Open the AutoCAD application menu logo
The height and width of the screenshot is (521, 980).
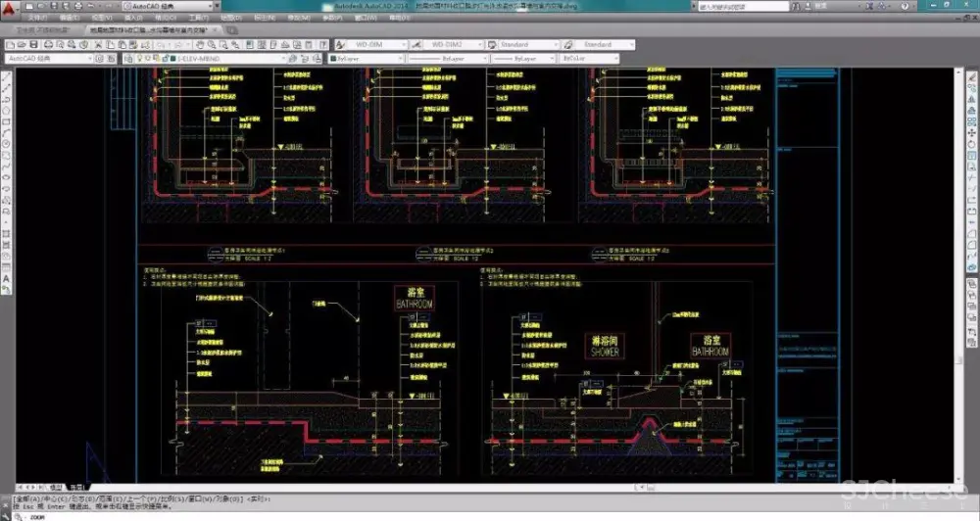11,10
